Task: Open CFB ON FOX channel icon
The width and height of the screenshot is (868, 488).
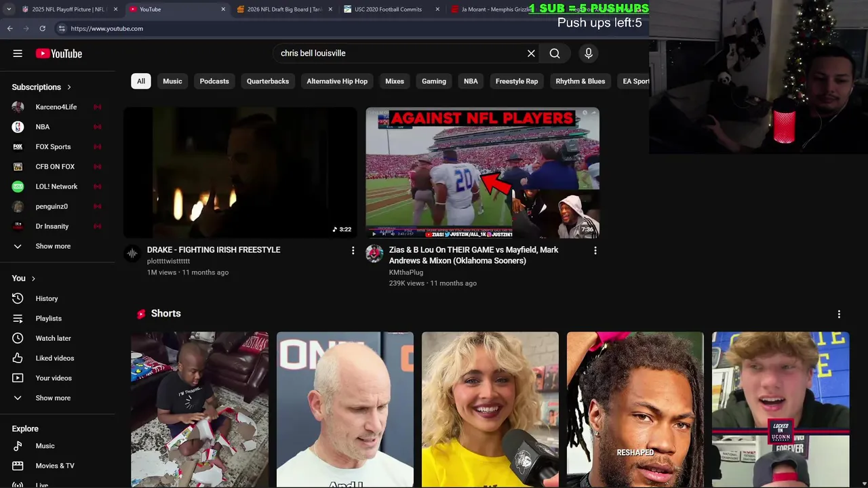Action: pos(18,167)
